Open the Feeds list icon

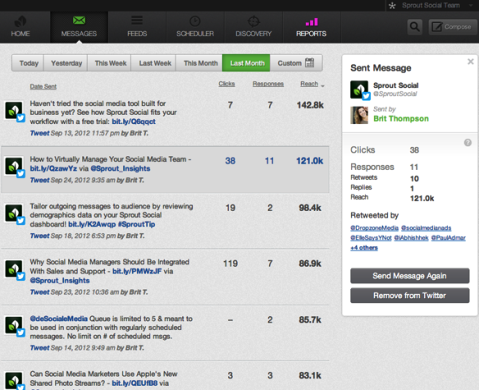click(137, 21)
